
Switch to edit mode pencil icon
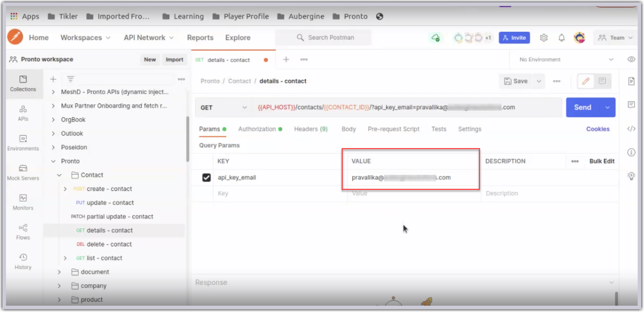586,81
